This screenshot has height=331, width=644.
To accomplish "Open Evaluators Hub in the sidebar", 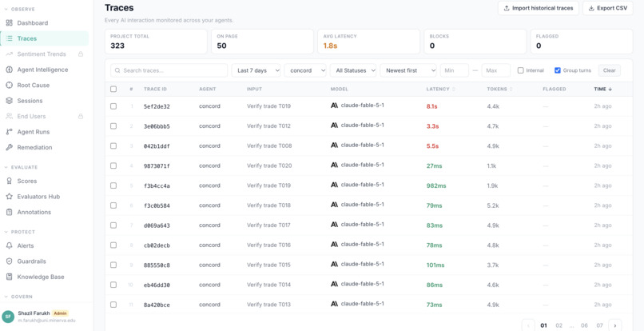I will pos(45,197).
